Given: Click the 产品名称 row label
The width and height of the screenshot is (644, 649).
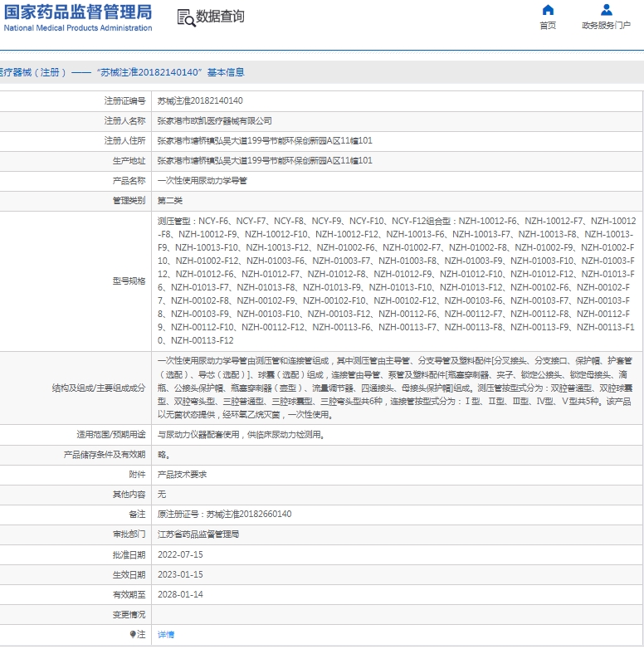Looking at the screenshot, I should (129, 180).
